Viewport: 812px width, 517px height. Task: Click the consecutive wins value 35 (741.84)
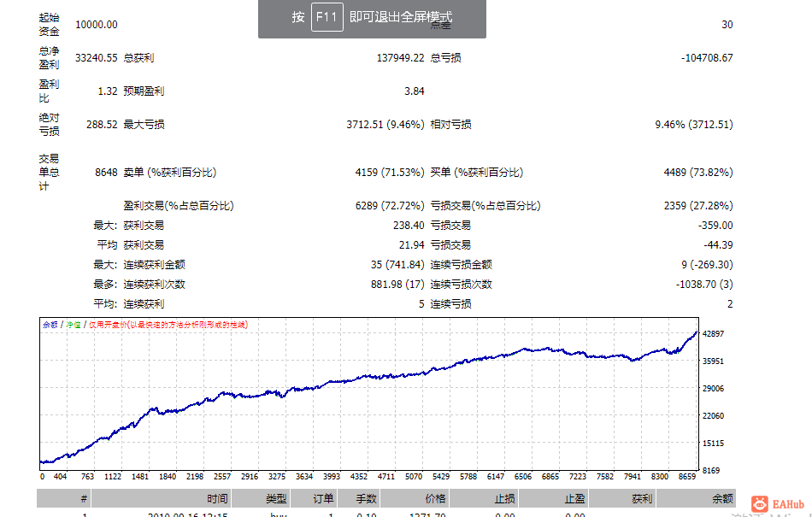[397, 264]
